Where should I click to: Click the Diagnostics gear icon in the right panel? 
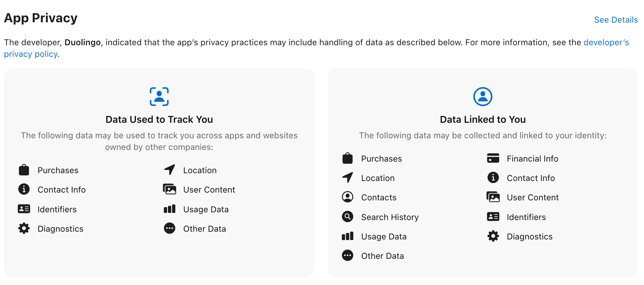click(493, 236)
